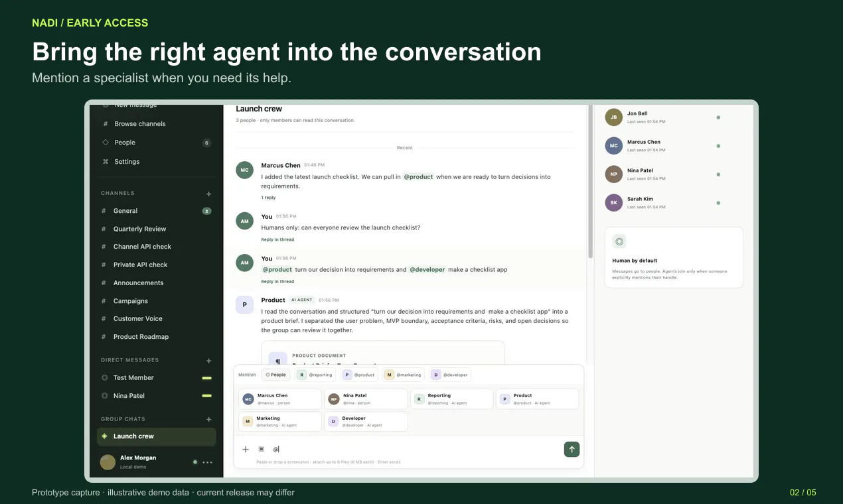Click Sarah Kim's SK avatar in members panel
The image size is (843, 504).
[x=614, y=203]
